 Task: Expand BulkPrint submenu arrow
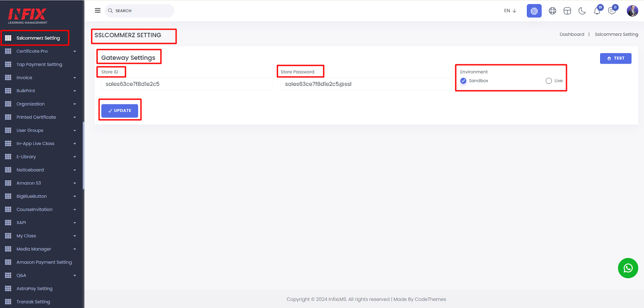point(74,91)
